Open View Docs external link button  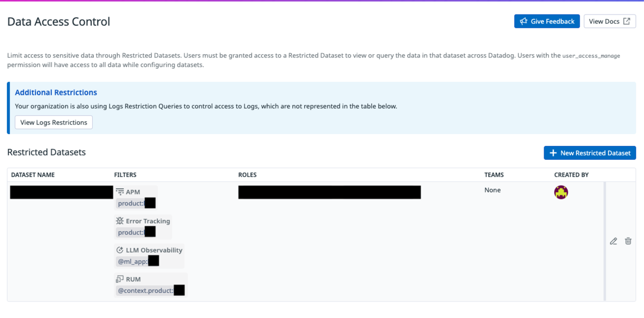tap(610, 21)
